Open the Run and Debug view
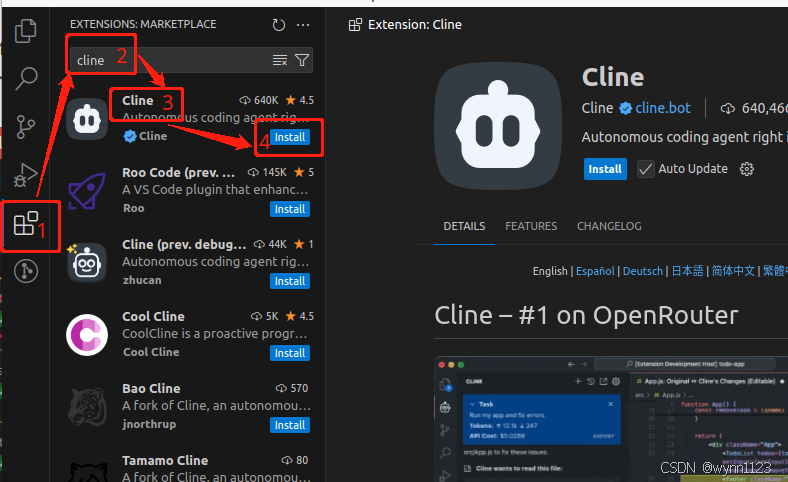The width and height of the screenshot is (788, 482). 26,174
